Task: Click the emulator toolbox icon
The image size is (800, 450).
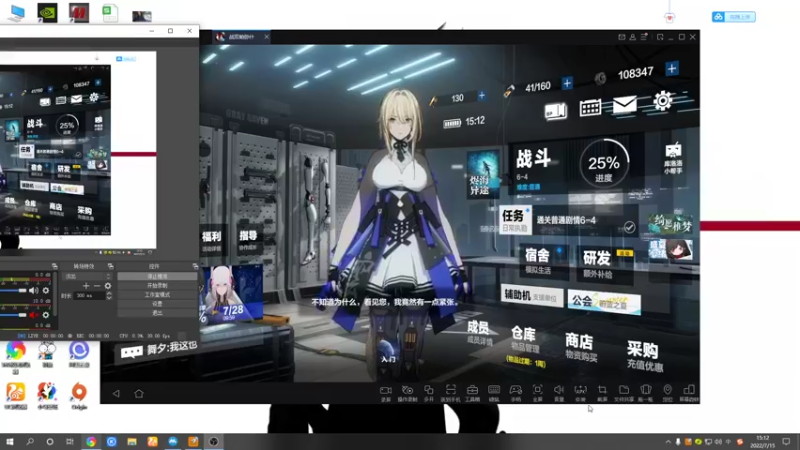Action: 472,392
